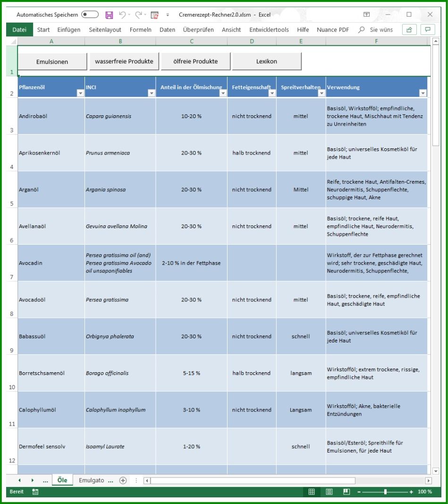The height and width of the screenshot is (504, 448).
Task: Open the Start ribbon tab
Action: click(43, 30)
